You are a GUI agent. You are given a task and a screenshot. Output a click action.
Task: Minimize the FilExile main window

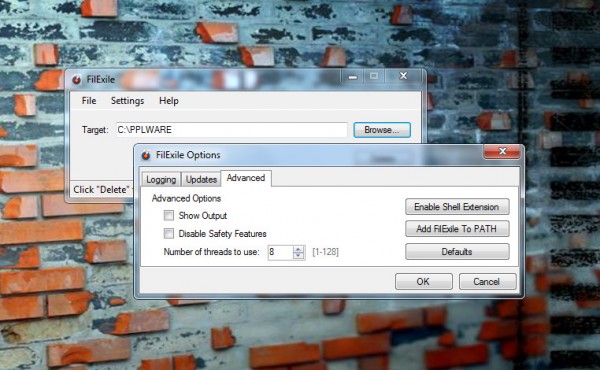tap(352, 76)
